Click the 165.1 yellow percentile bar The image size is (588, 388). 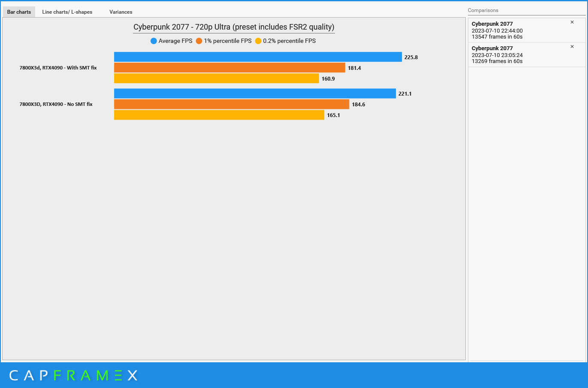point(219,115)
